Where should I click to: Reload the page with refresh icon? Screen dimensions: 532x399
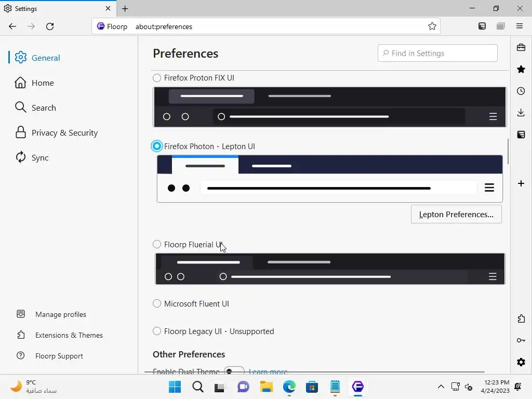[50, 26]
